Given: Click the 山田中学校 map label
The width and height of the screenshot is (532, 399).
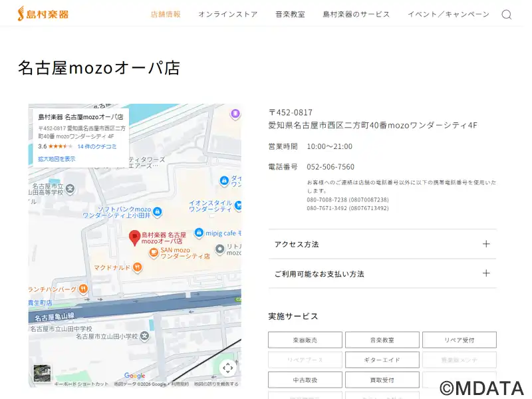Looking at the screenshot, I should click(x=61, y=329).
